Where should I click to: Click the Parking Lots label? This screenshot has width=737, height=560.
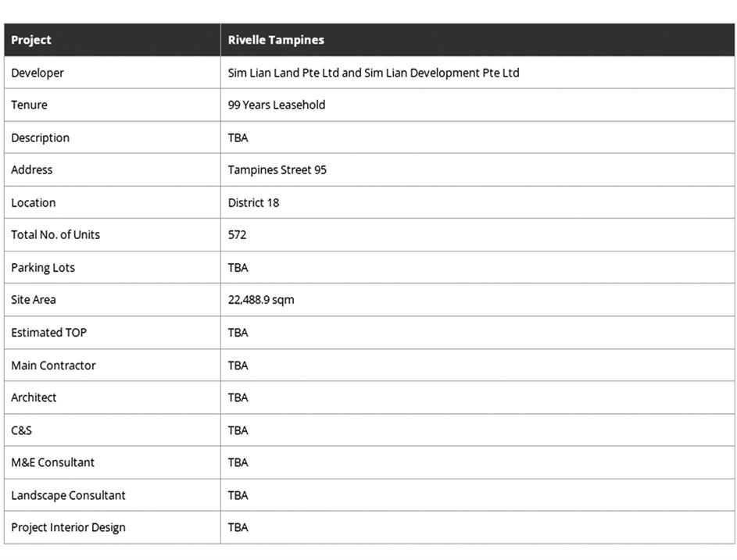pos(43,267)
